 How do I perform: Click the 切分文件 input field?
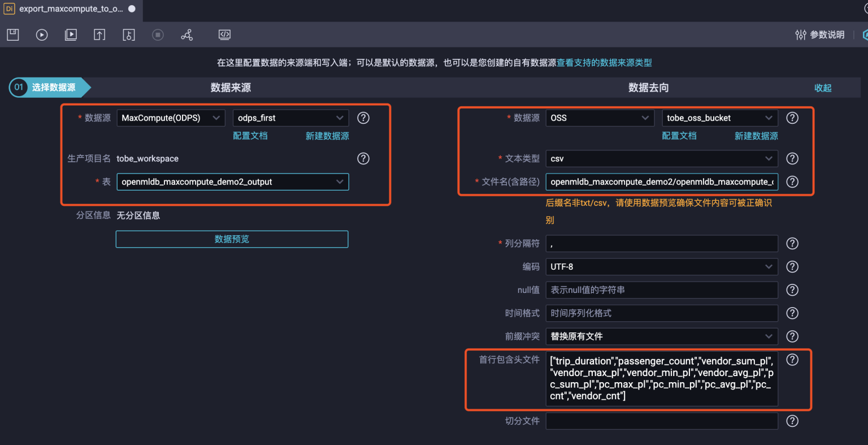(x=662, y=421)
